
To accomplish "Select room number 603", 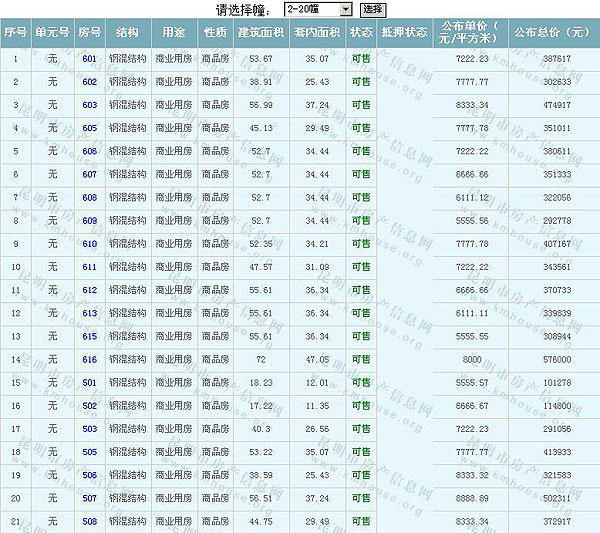I will point(90,105).
